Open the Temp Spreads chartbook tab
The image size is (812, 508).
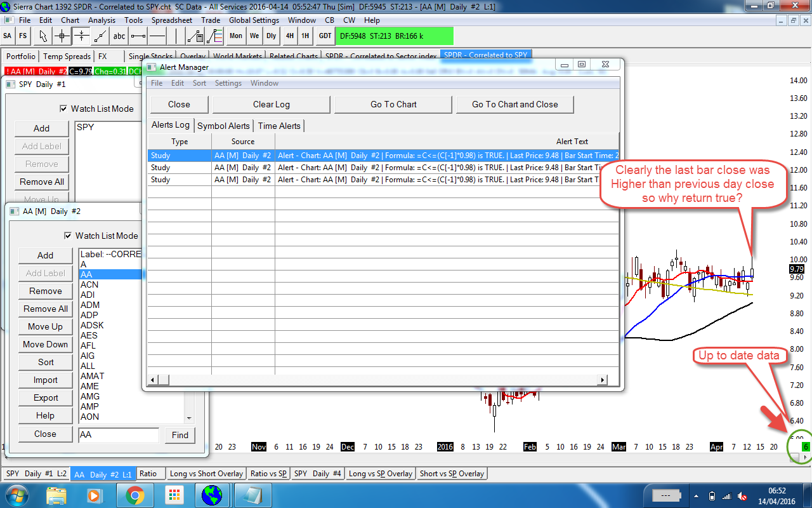(x=67, y=57)
